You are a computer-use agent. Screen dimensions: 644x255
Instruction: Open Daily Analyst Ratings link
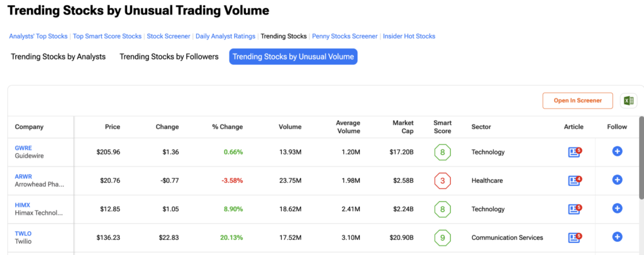click(226, 36)
